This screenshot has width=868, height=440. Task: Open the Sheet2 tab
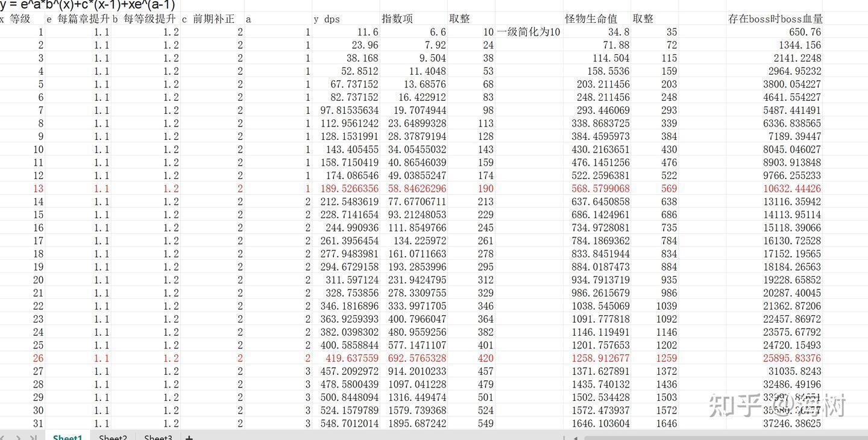click(113, 436)
